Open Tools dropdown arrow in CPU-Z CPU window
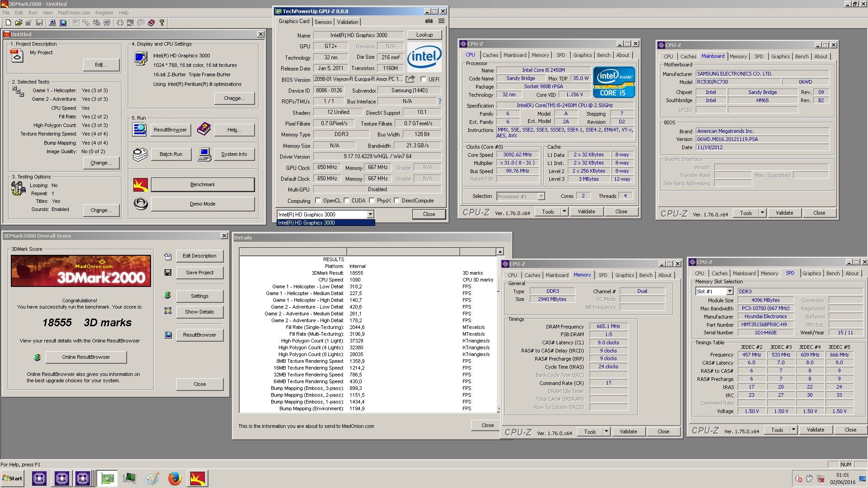Viewport: 868px width, 488px height. click(564, 211)
